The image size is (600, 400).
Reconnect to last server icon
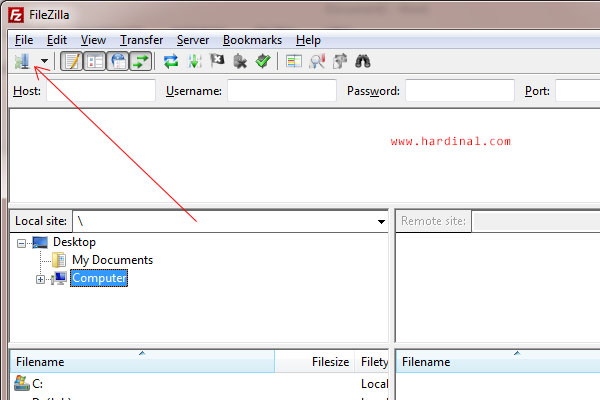click(x=263, y=61)
